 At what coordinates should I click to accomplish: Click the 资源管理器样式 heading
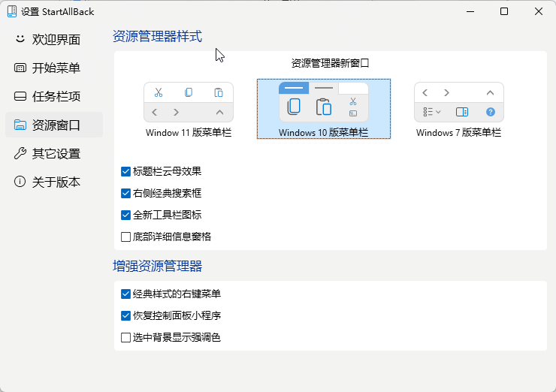(x=158, y=37)
